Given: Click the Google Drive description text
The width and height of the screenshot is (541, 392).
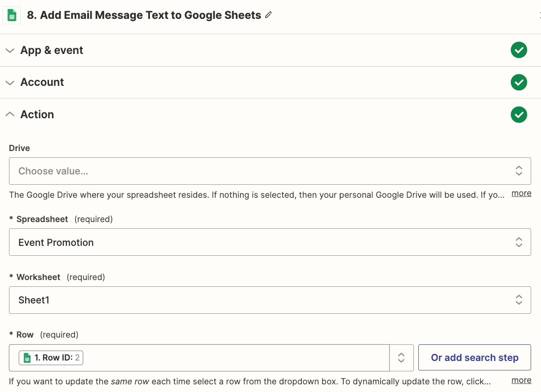Looking at the screenshot, I should [x=257, y=195].
